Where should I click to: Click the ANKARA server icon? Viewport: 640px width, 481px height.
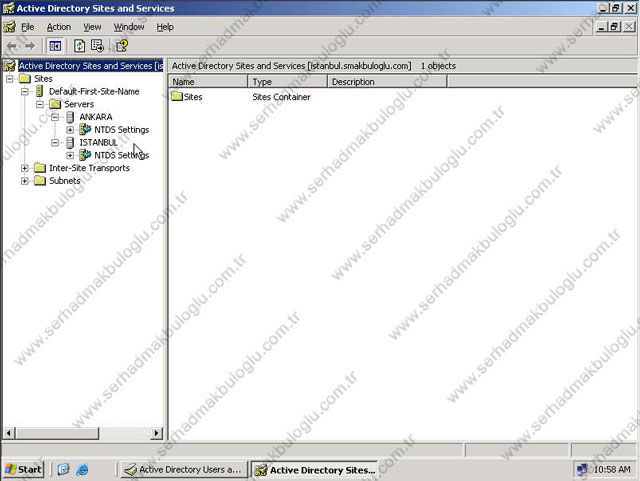pyautogui.click(x=70, y=117)
